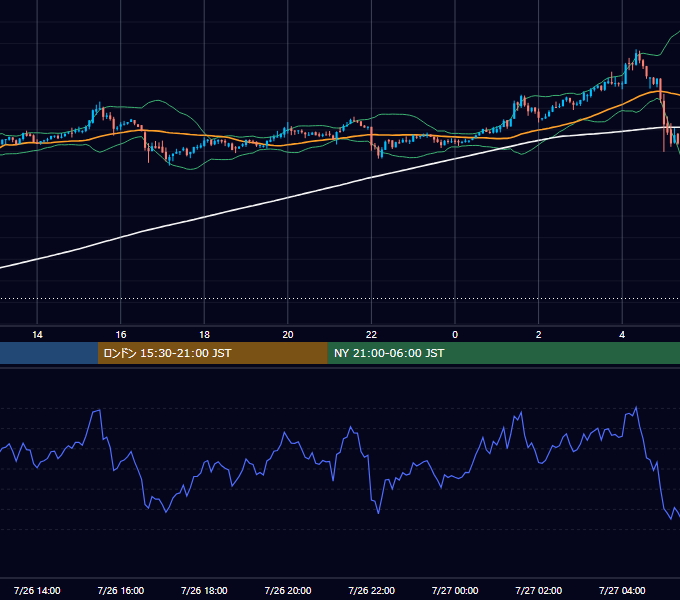This screenshot has height=600, width=680.
Task: Click the 0 hour axis label
Action: pos(455,335)
